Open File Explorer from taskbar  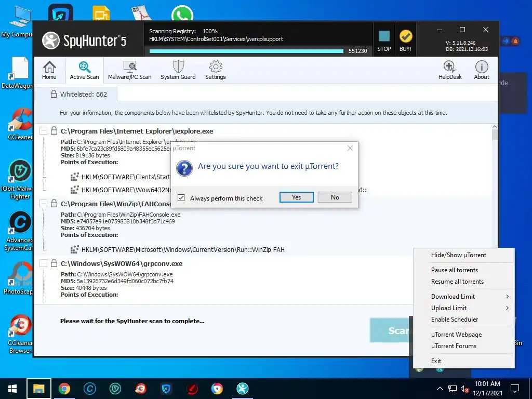(38, 389)
